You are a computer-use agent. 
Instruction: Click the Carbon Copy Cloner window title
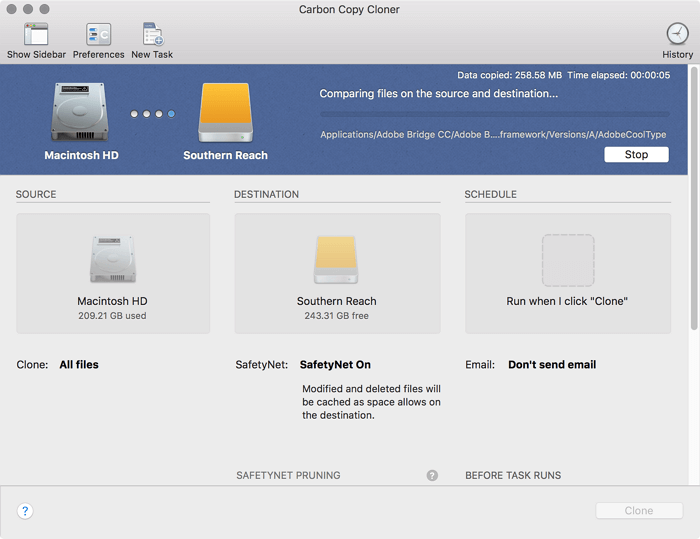[349, 9]
